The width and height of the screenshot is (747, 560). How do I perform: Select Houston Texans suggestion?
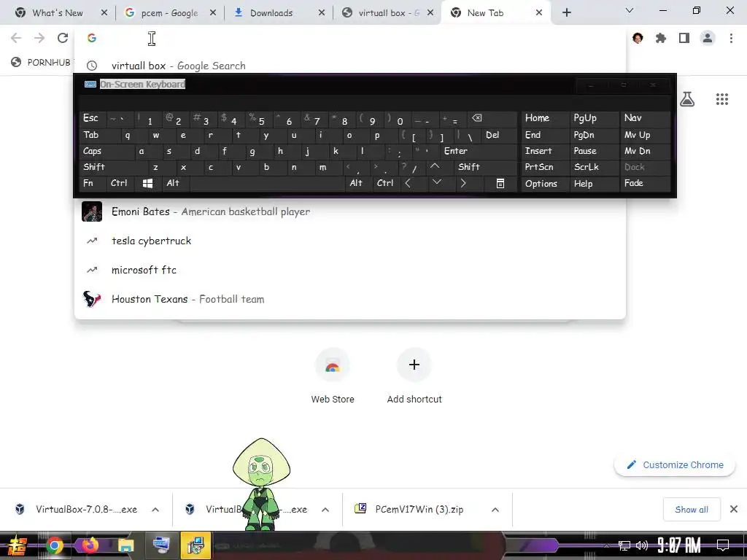(x=350, y=299)
